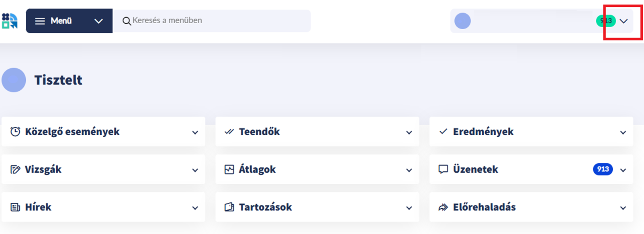Click the blue 913 badge on Üzenetek
The image size is (644, 234).
(x=603, y=169)
